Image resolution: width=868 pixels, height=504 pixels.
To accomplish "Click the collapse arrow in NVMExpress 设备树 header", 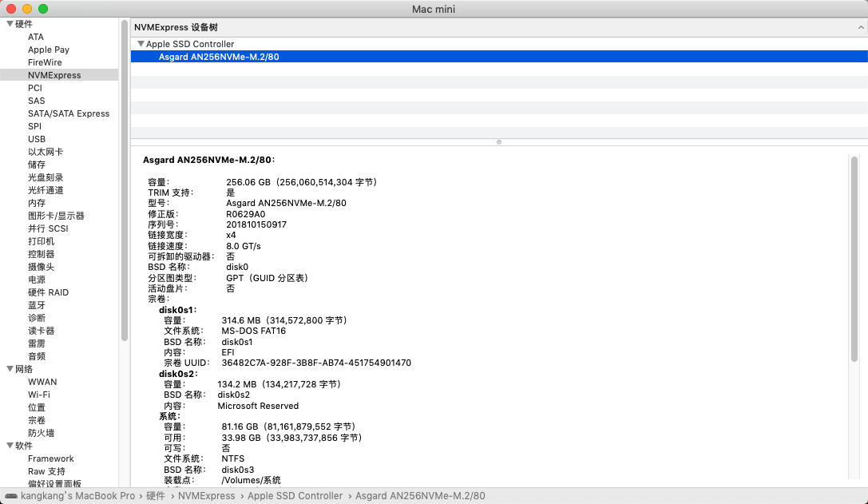I will tap(859, 27).
